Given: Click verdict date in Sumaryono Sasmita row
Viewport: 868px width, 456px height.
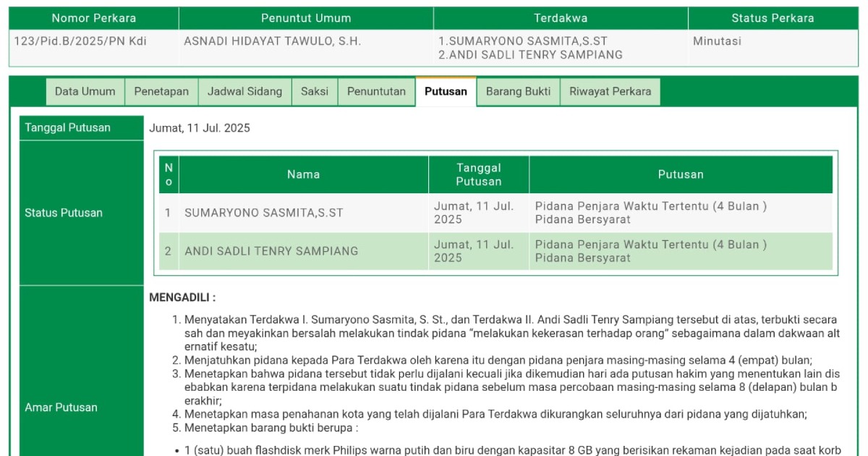Looking at the screenshot, I should coord(474,213).
